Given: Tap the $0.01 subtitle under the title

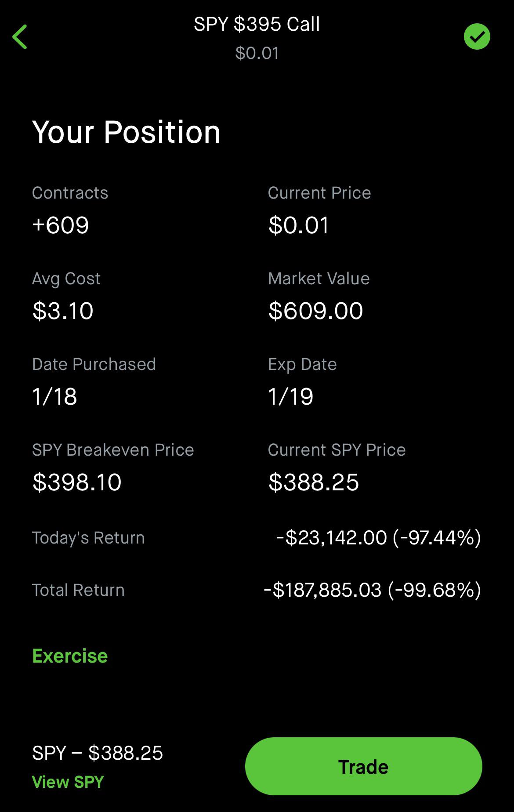Looking at the screenshot, I should point(257,53).
